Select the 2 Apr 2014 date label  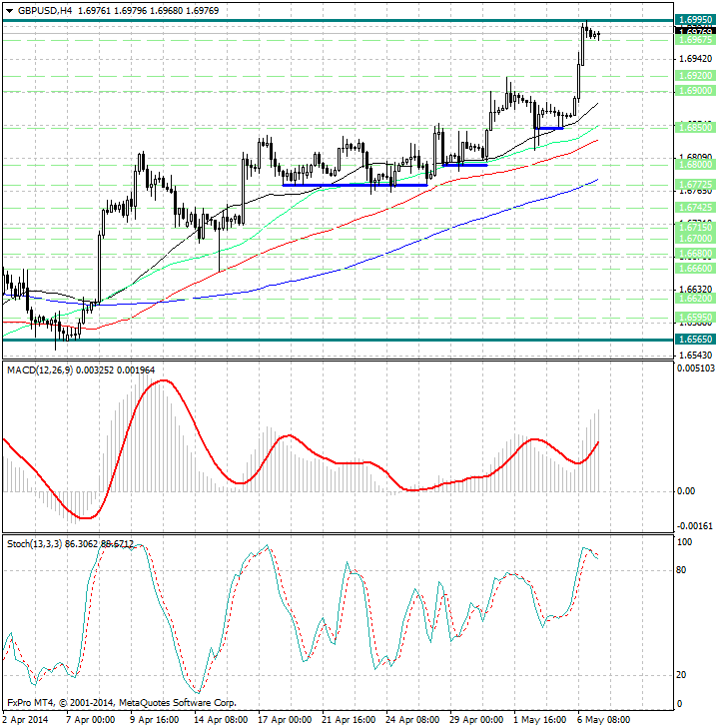tap(26, 720)
